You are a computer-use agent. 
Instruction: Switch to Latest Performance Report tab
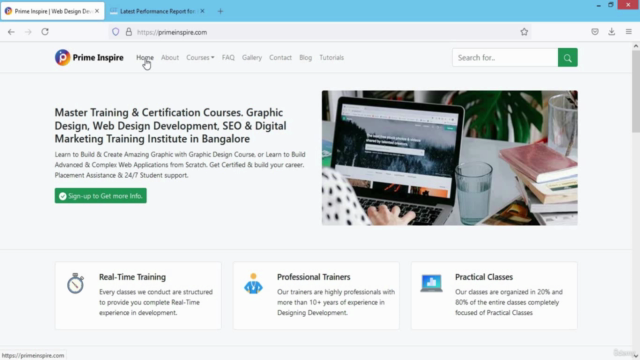point(158,11)
